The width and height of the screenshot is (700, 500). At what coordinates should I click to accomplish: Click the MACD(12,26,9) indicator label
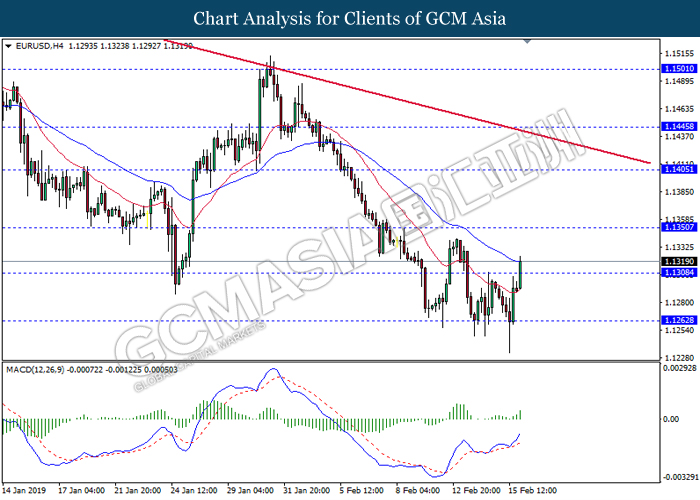coord(35,370)
